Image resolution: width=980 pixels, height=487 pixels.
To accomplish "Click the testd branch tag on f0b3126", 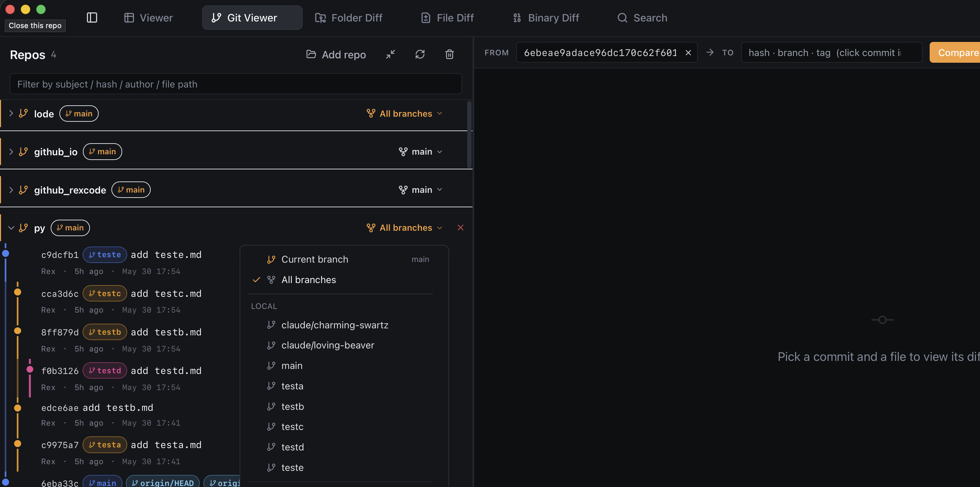I will tap(105, 371).
